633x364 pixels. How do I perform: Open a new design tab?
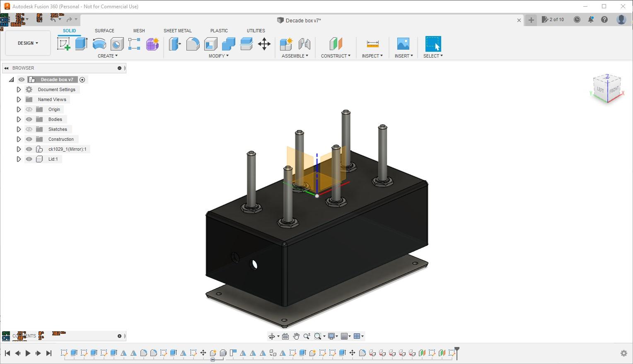[531, 20]
